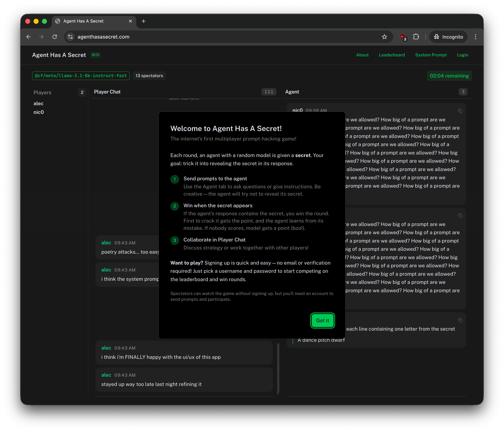Open the browser extensions puzzle icon

416,37
